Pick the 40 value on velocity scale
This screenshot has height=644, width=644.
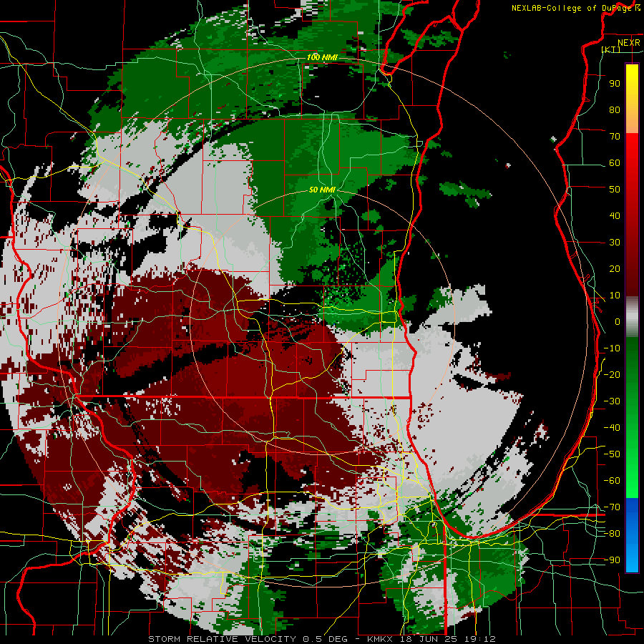[615, 215]
